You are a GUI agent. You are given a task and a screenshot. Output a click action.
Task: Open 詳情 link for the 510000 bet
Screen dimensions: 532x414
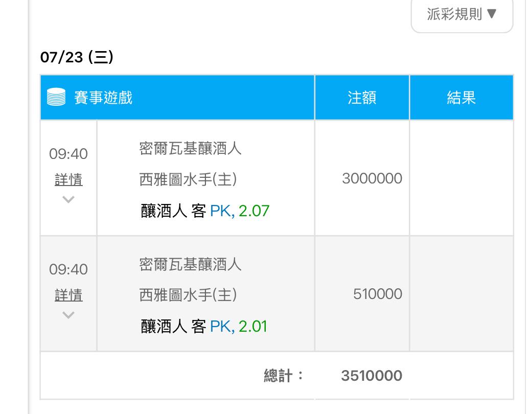tap(68, 295)
